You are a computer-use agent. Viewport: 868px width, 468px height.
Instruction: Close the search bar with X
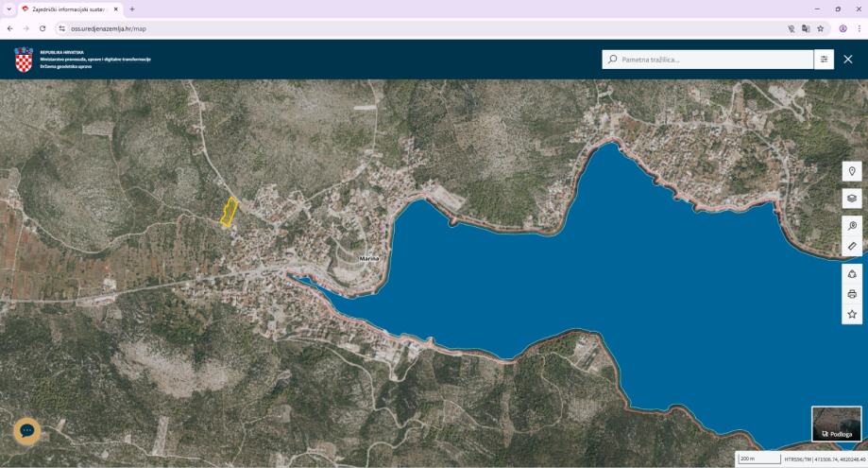pos(848,60)
